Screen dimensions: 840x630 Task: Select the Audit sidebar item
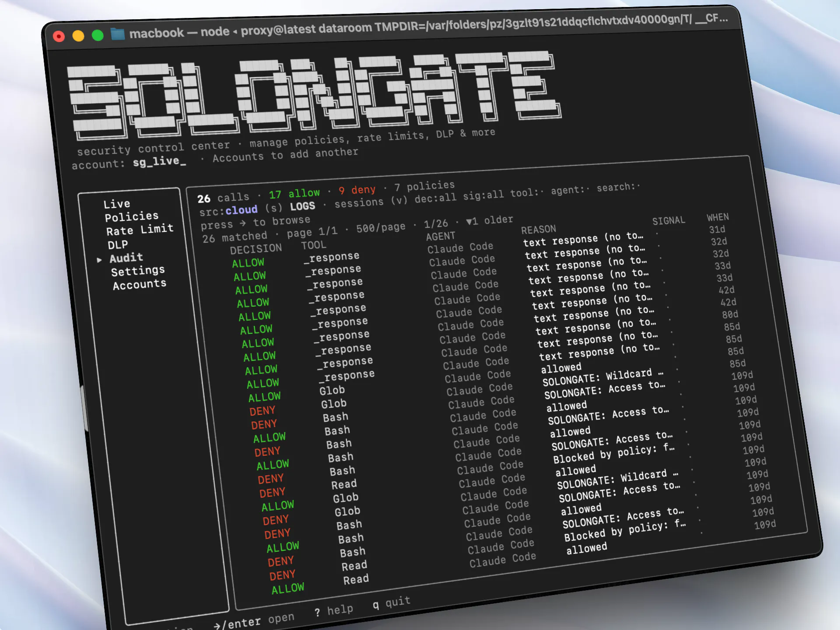(x=126, y=258)
